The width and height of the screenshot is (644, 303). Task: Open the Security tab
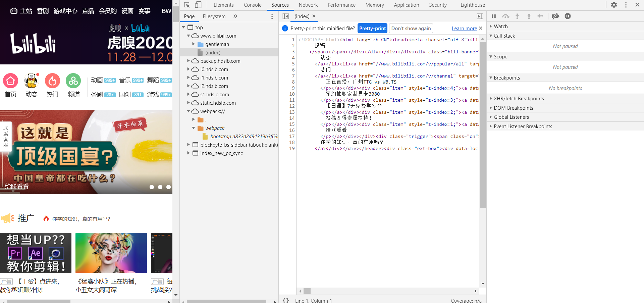pyautogui.click(x=438, y=5)
